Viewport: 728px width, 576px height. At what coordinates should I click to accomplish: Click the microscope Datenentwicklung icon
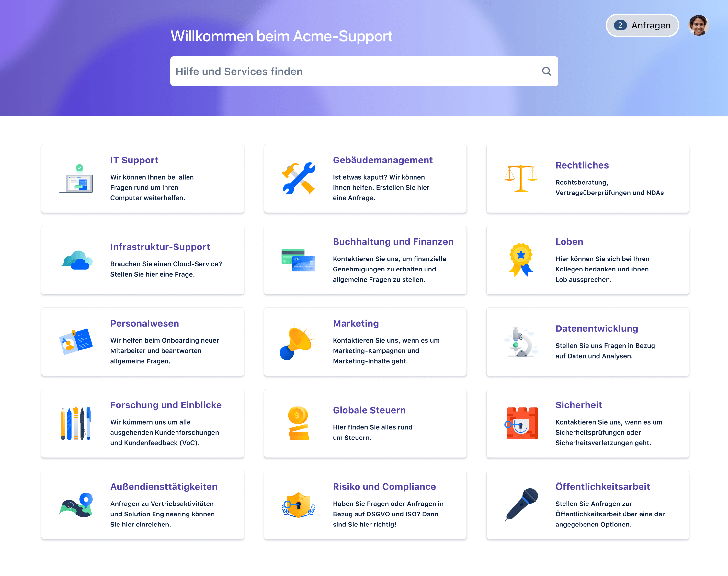click(521, 342)
